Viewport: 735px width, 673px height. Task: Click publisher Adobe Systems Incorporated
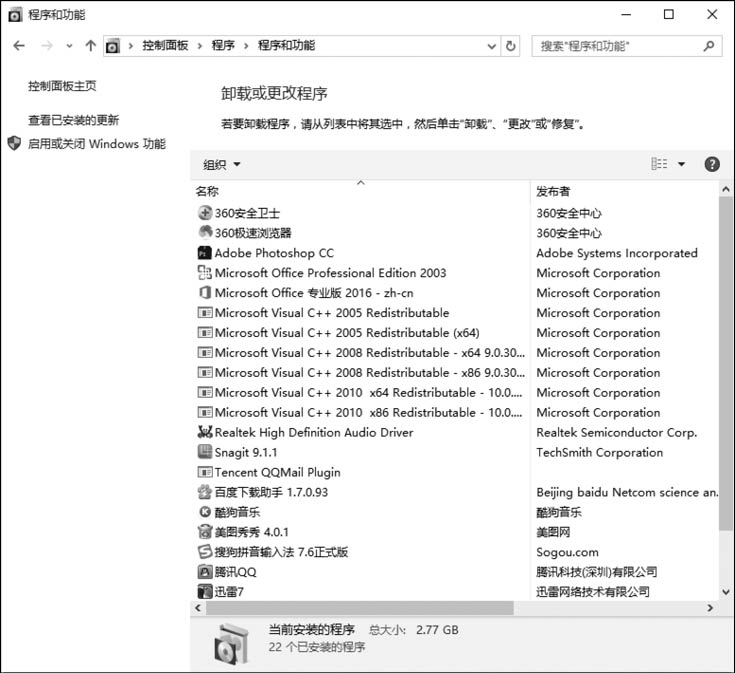coord(617,253)
